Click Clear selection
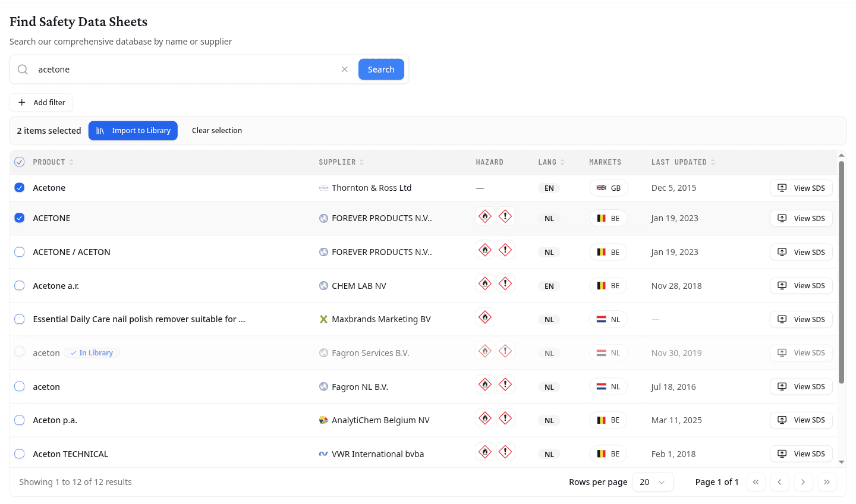This screenshot has width=856, height=504. tap(217, 131)
